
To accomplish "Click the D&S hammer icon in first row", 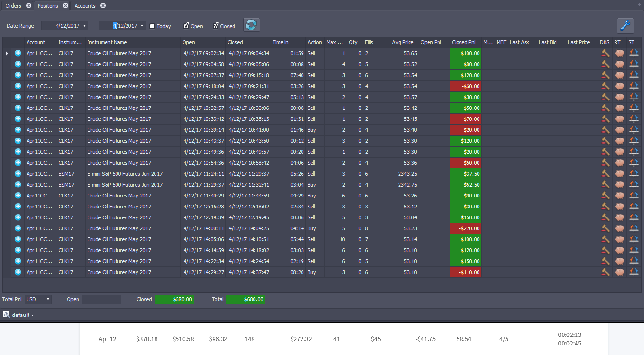I will [605, 53].
